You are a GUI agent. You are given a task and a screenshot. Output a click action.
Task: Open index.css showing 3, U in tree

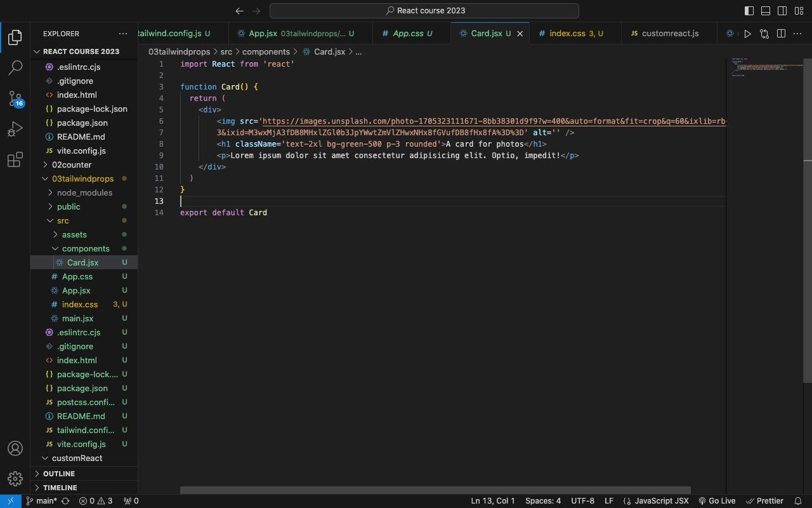pyautogui.click(x=84, y=304)
